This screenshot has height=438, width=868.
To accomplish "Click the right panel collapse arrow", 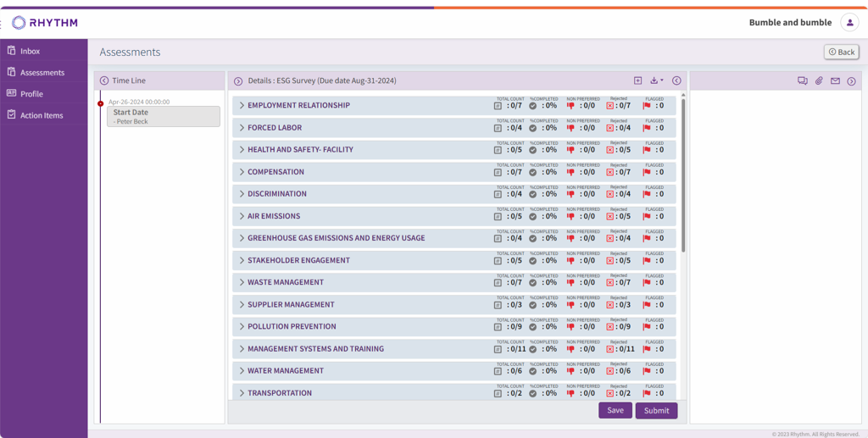I will (851, 81).
